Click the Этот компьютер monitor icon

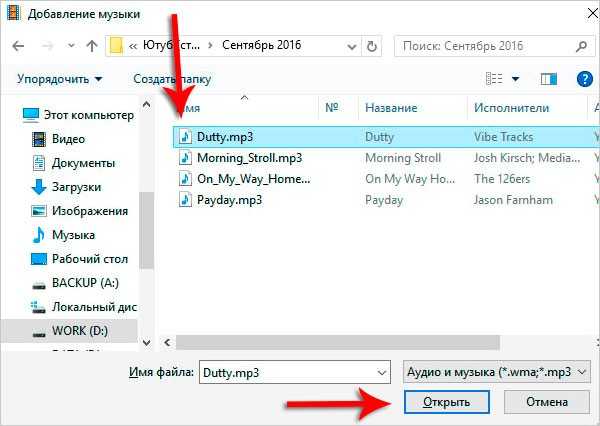(x=31, y=115)
